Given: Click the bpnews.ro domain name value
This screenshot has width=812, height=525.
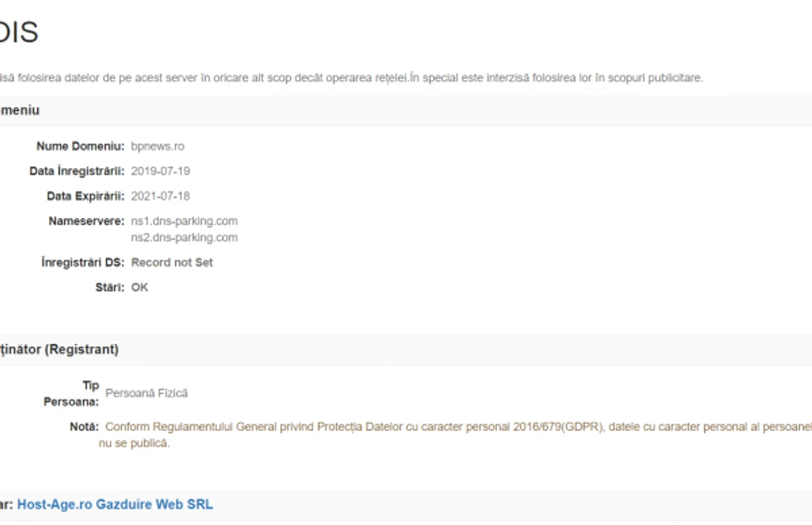Looking at the screenshot, I should tap(157, 146).
